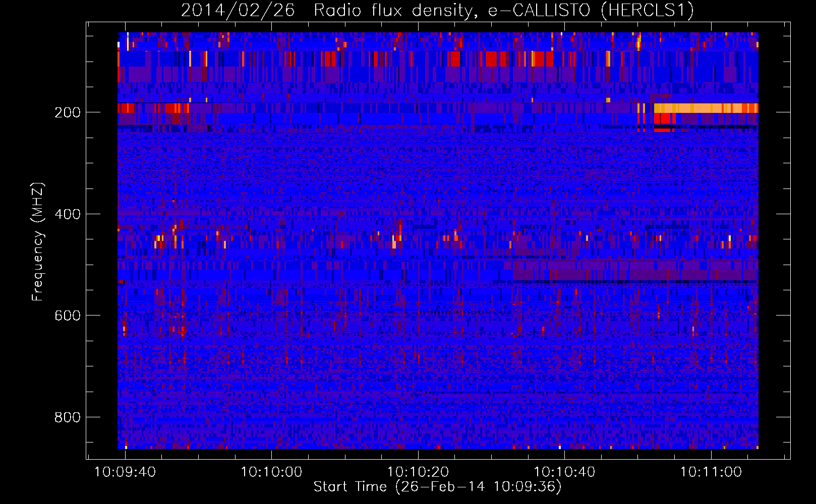This screenshot has width=816, height=504.
Task: Click the 'Start Time (26-Feb-14 10:09:36)' label
Action: click(437, 487)
